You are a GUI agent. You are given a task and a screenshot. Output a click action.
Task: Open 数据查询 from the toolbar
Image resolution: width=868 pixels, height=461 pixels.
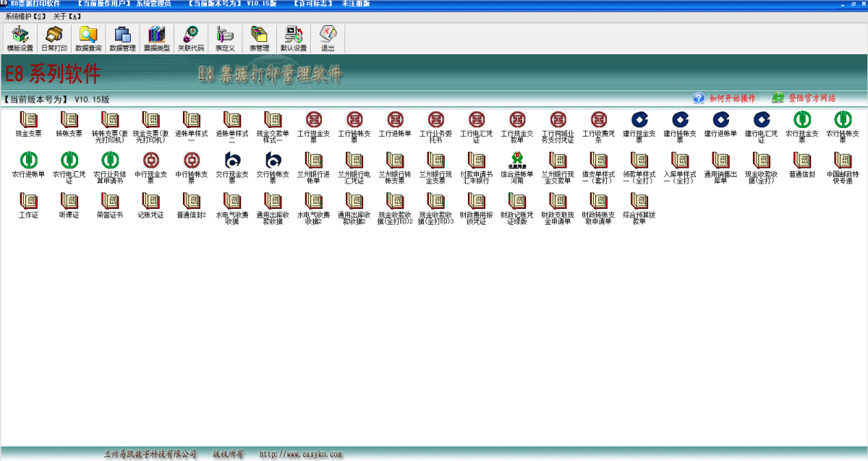click(88, 38)
